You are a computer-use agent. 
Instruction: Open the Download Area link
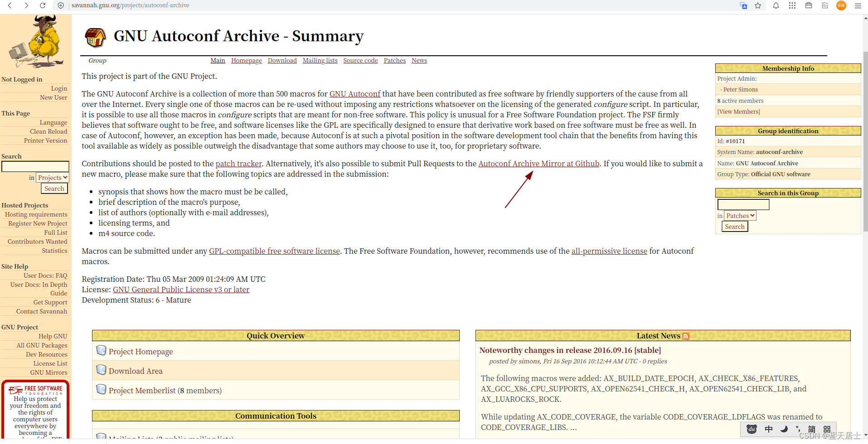coord(136,371)
